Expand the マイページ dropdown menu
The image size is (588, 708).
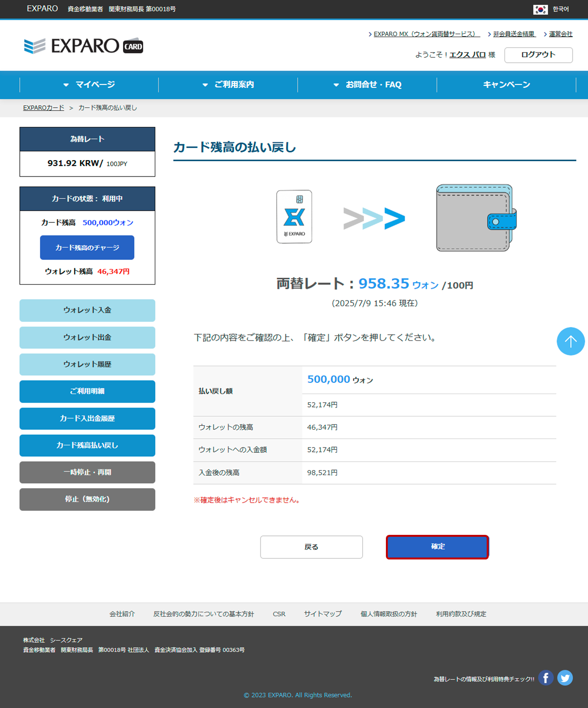point(89,85)
